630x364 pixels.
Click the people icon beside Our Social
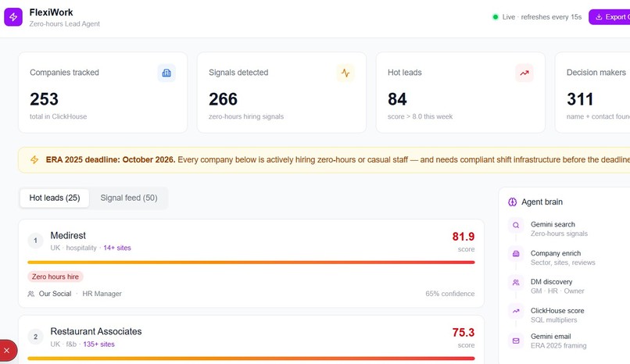coord(31,294)
